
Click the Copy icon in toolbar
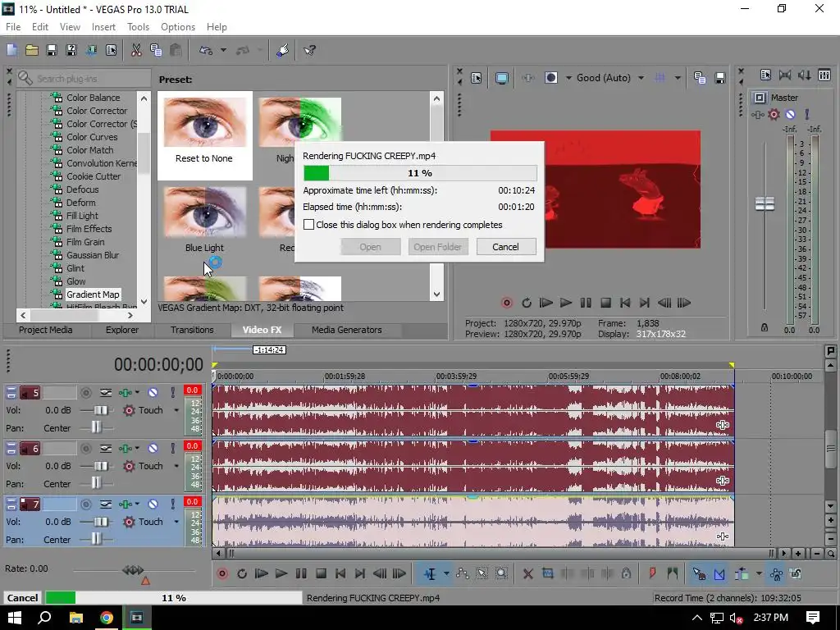pos(156,50)
